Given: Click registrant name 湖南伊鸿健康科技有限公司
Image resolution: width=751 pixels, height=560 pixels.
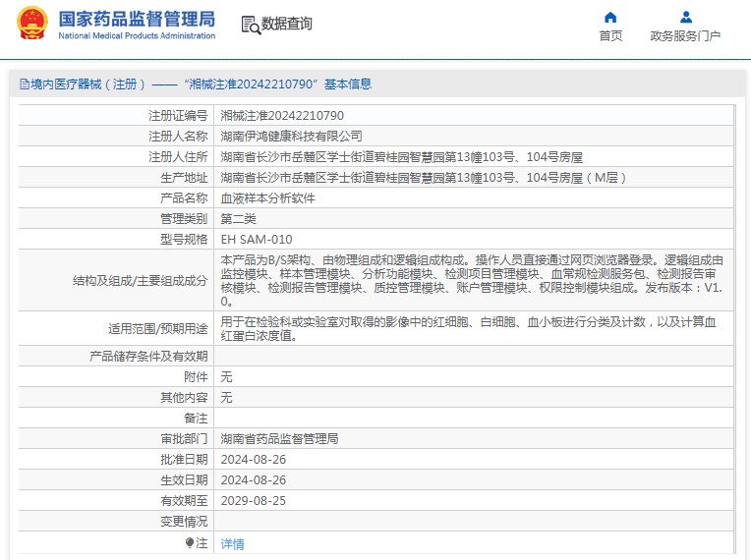Looking at the screenshot, I should point(291,136).
